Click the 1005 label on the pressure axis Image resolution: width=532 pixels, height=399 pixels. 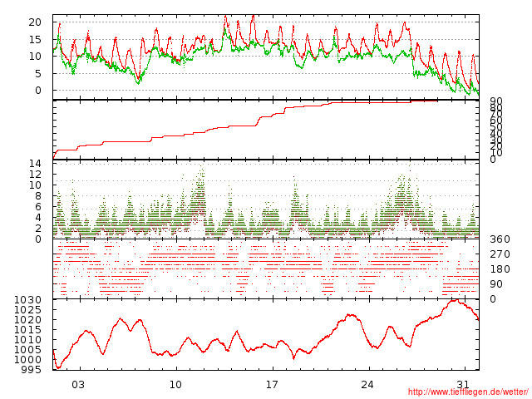[27, 350]
